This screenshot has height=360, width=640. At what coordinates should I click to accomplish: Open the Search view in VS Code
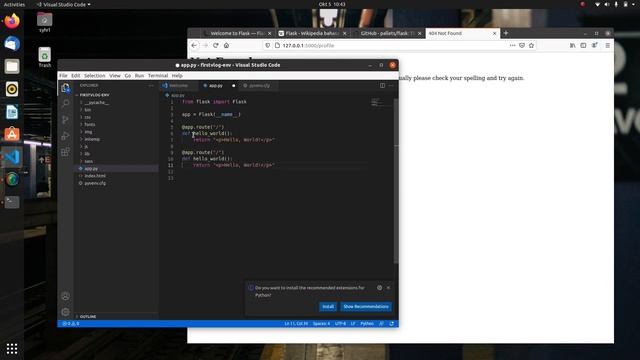coord(65,103)
